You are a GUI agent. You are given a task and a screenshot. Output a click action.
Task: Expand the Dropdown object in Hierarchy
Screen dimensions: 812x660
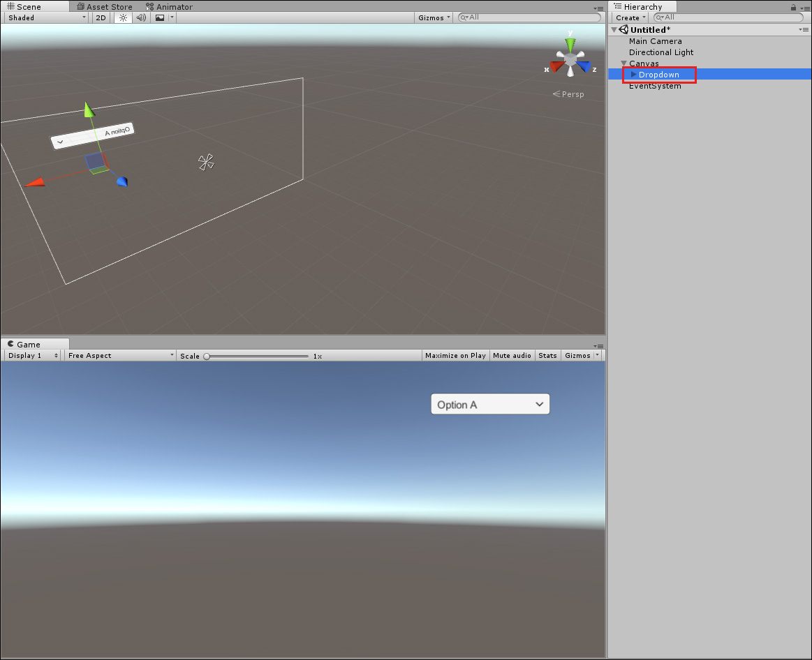(x=633, y=75)
